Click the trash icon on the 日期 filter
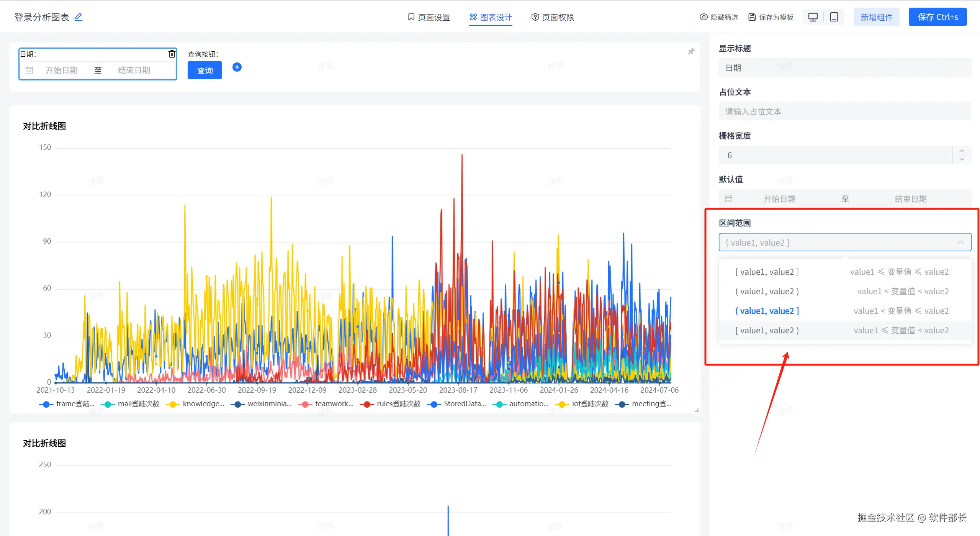Viewport: 980px width, 536px height. (x=172, y=54)
